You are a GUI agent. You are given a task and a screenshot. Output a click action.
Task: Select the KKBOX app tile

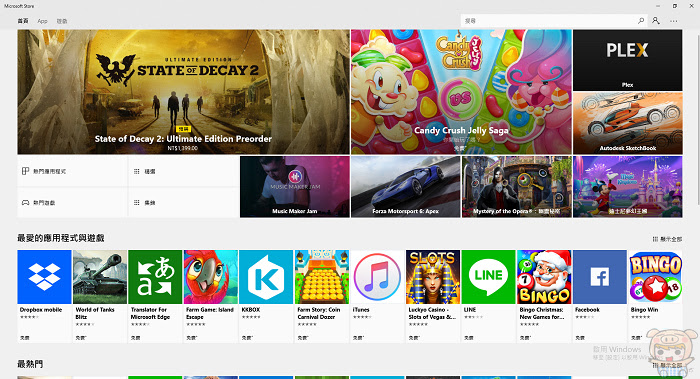266,296
